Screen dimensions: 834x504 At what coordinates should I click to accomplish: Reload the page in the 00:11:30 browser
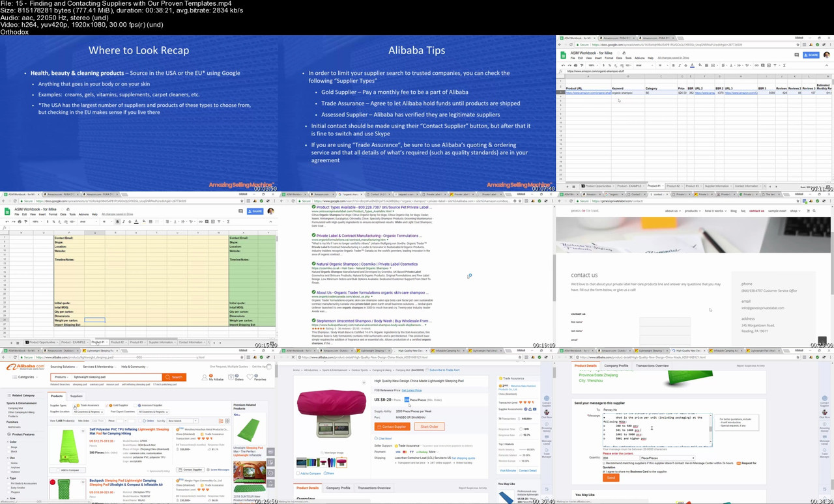[x=571, y=45]
